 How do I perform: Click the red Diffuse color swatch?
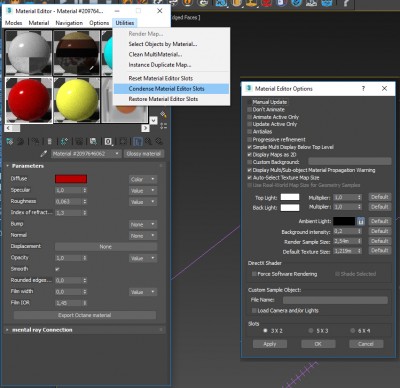tap(71, 179)
